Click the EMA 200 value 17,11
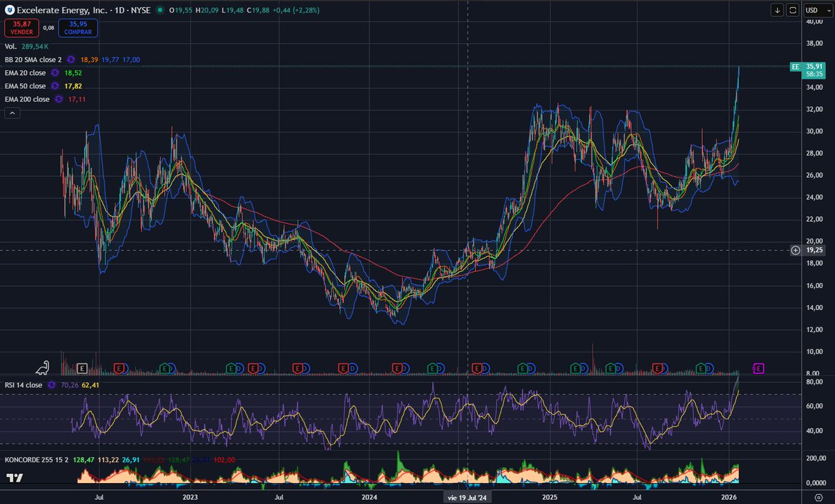Viewport: 835px width, 504px height. point(77,99)
